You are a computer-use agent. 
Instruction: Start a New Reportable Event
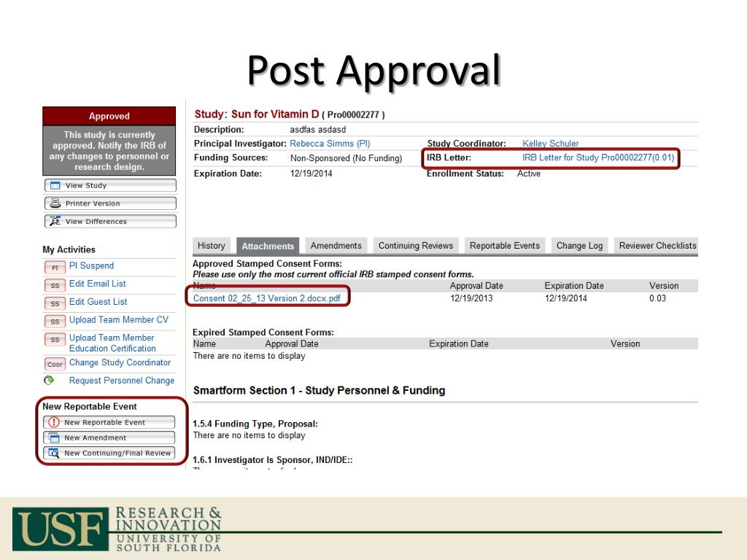pyautogui.click(x=109, y=422)
